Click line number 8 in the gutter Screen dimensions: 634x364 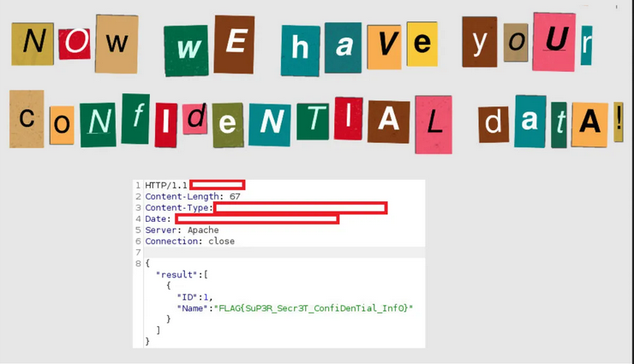coord(137,263)
